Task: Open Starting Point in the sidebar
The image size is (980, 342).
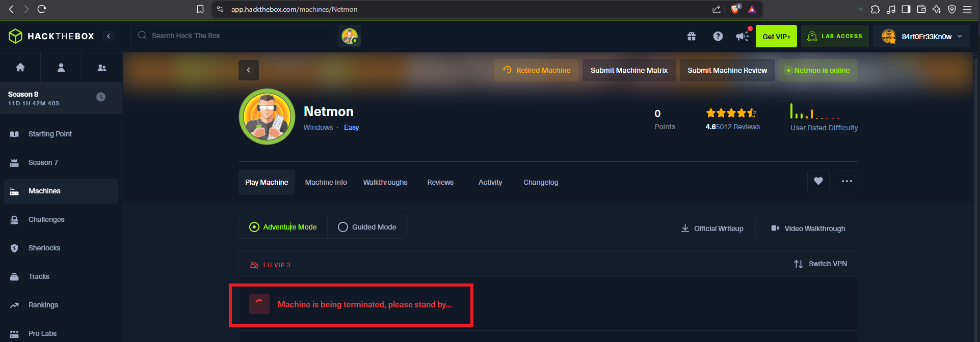Action: [61, 134]
